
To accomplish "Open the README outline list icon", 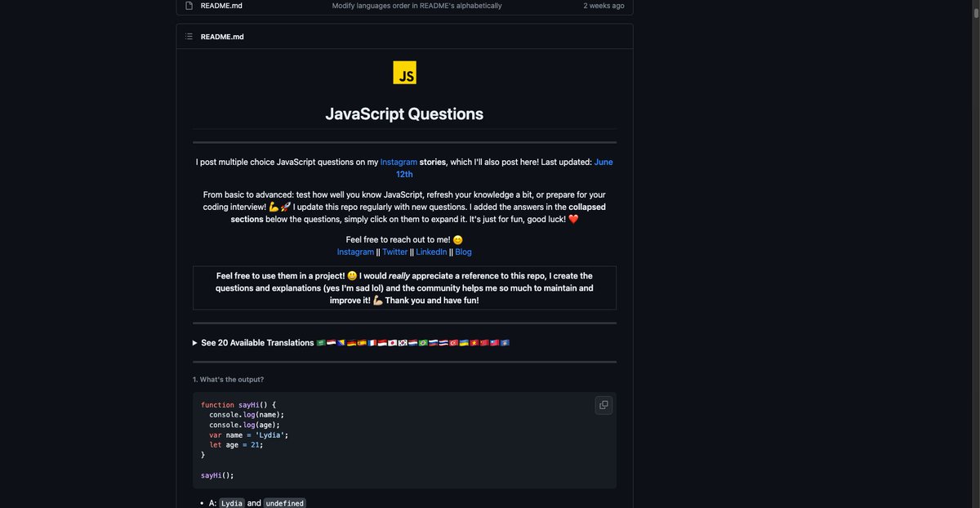I will pyautogui.click(x=189, y=37).
